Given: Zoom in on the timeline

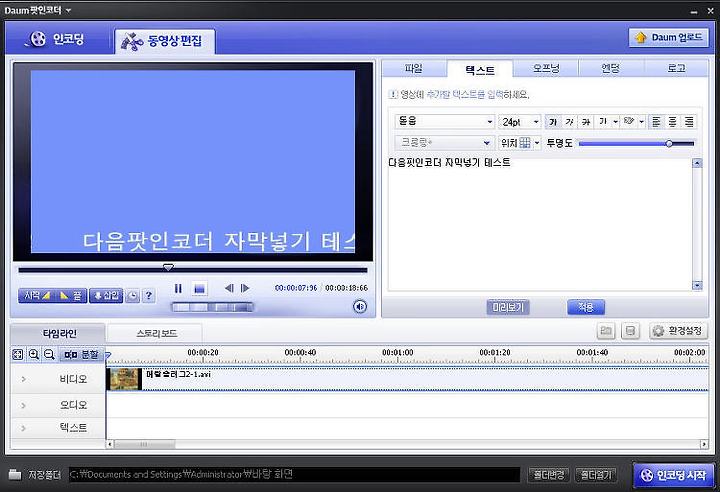Looking at the screenshot, I should tap(34, 354).
